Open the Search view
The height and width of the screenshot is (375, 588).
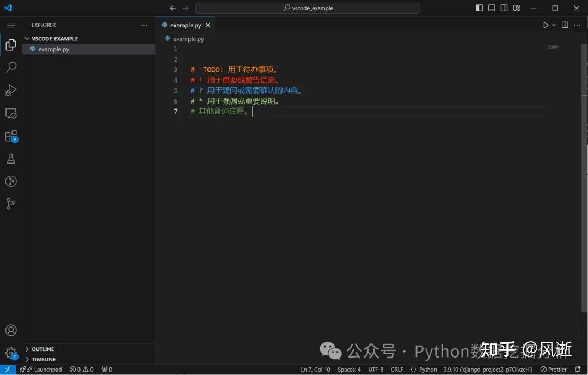(11, 68)
